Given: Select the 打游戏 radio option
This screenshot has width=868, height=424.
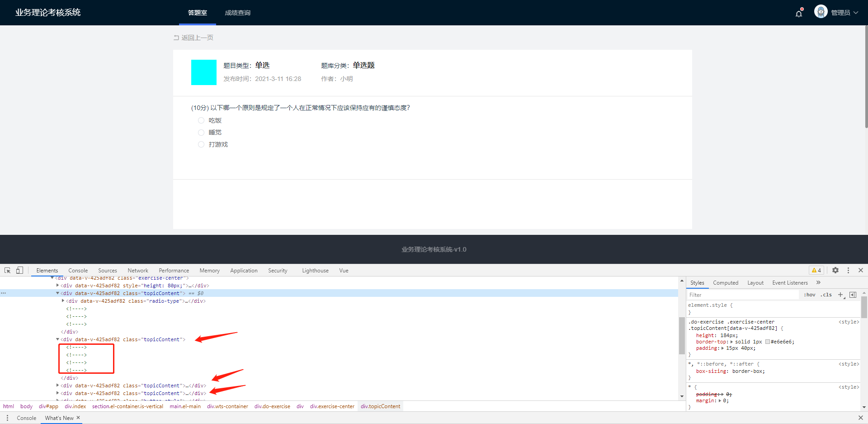Looking at the screenshot, I should [x=201, y=144].
